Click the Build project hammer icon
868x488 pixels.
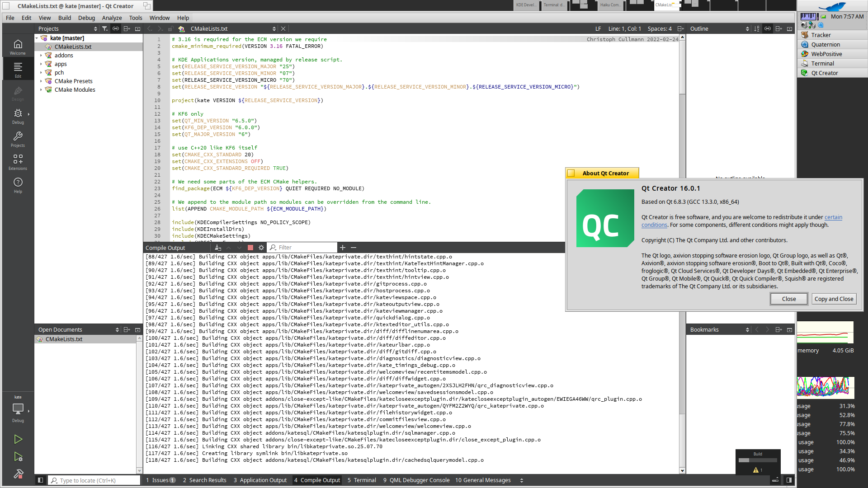click(x=18, y=474)
